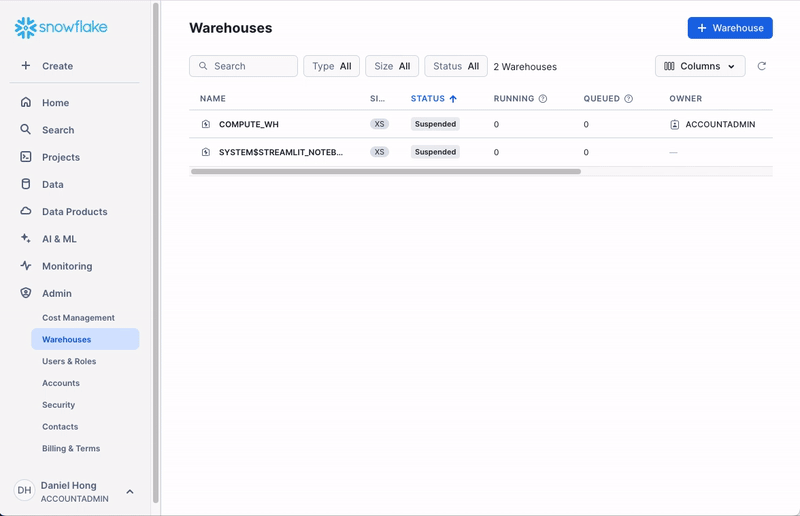Open the Monitoring menu label
The width and height of the screenshot is (800, 516).
[x=67, y=266]
